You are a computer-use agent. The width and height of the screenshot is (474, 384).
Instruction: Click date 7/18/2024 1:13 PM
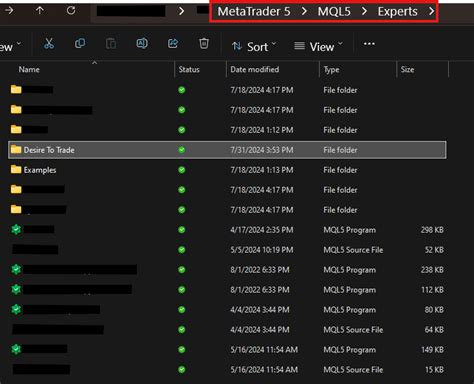coord(262,170)
